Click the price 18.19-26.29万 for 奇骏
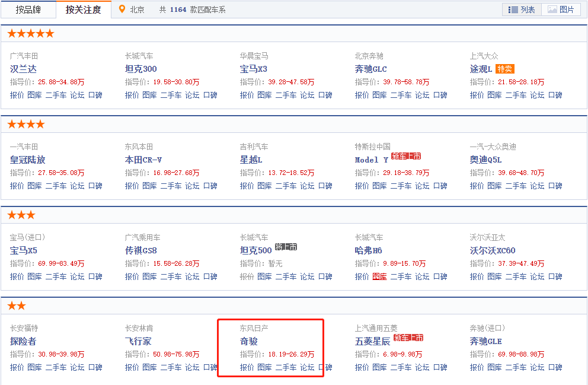Screen dimensions: 588x385 point(292,355)
